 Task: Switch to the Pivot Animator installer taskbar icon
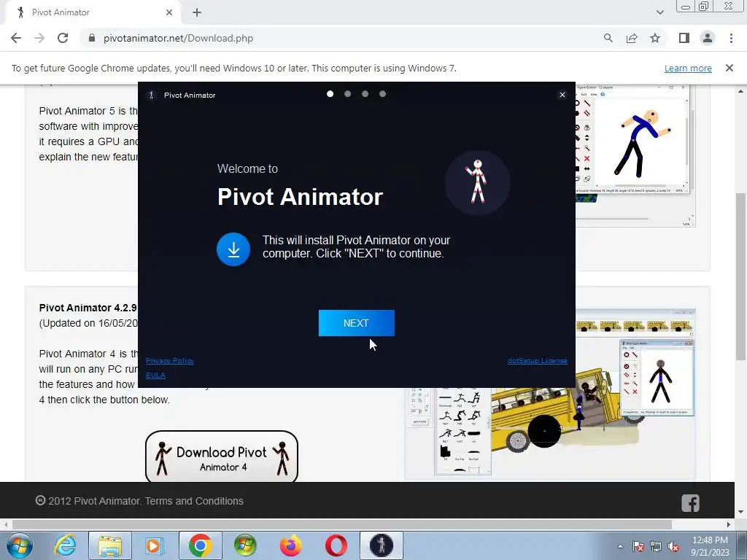[381, 545]
